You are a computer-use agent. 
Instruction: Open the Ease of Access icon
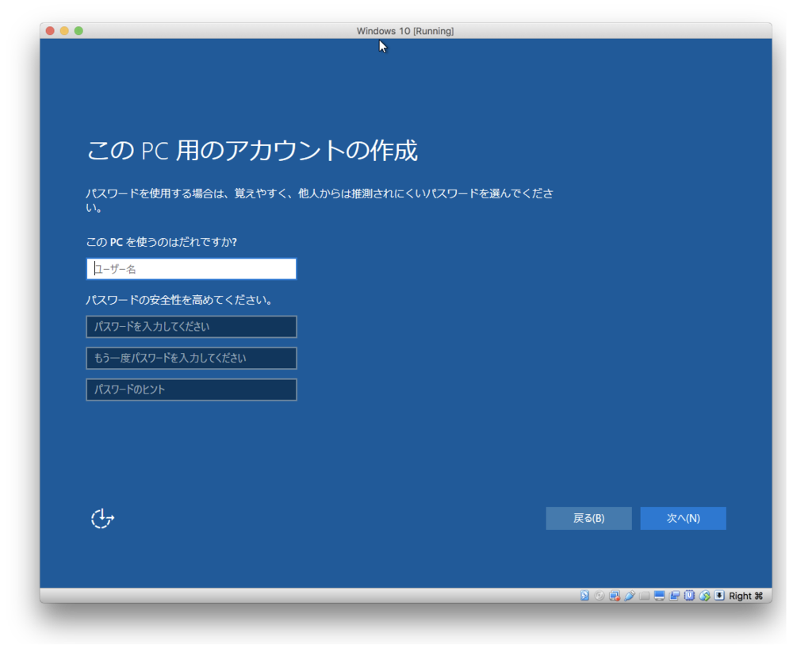coord(101,518)
